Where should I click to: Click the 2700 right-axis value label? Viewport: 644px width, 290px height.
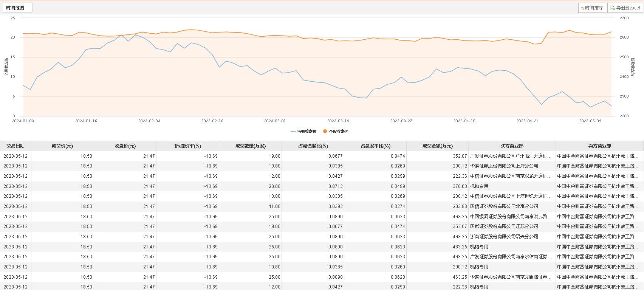click(624, 18)
